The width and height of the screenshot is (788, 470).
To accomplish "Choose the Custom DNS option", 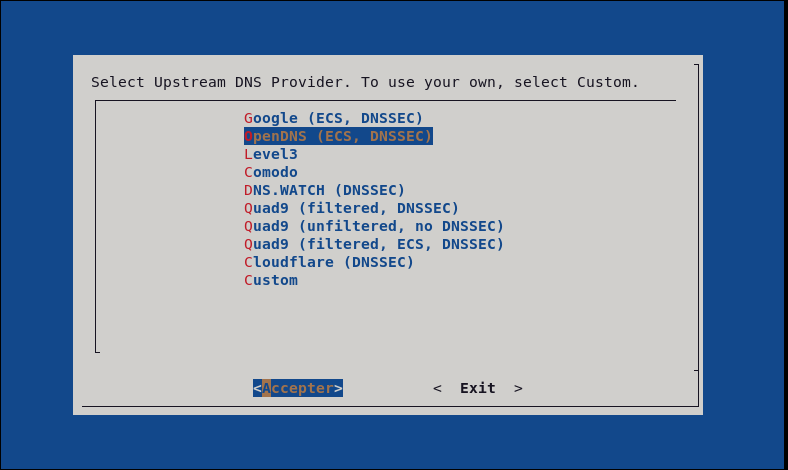I will pos(271,280).
